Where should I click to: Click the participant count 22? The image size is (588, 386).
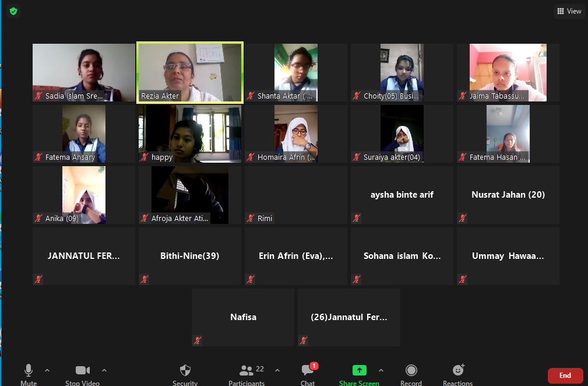click(x=260, y=369)
